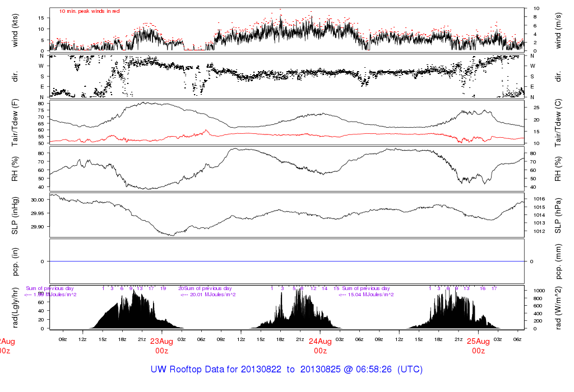The width and height of the screenshot is (574, 392).
Task: Select the 'Sum of previous day' text above 20.01 MJoules
Action: 208,288
